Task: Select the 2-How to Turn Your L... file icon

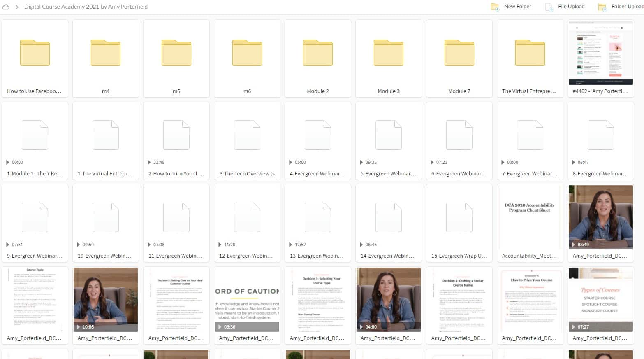Action: 176,135
